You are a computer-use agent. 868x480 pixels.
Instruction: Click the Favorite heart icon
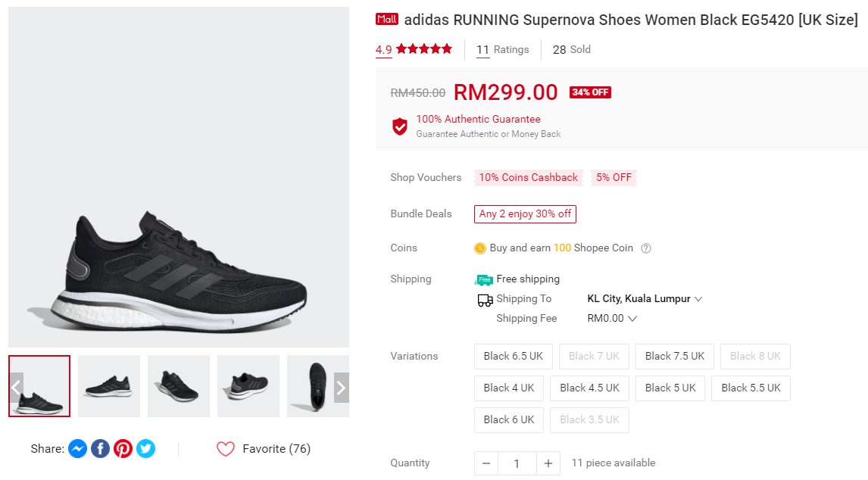[226, 449]
